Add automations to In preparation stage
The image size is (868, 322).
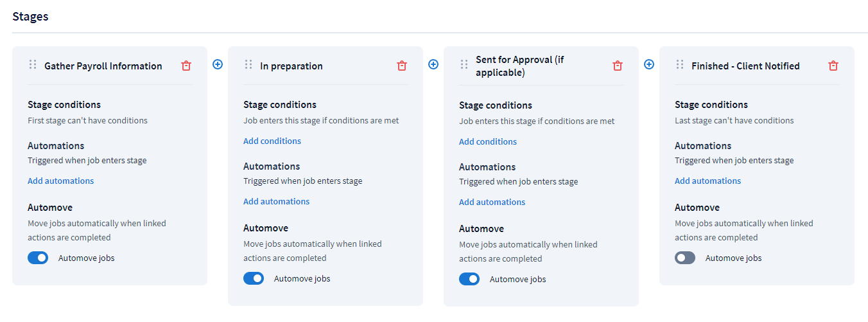(x=276, y=201)
